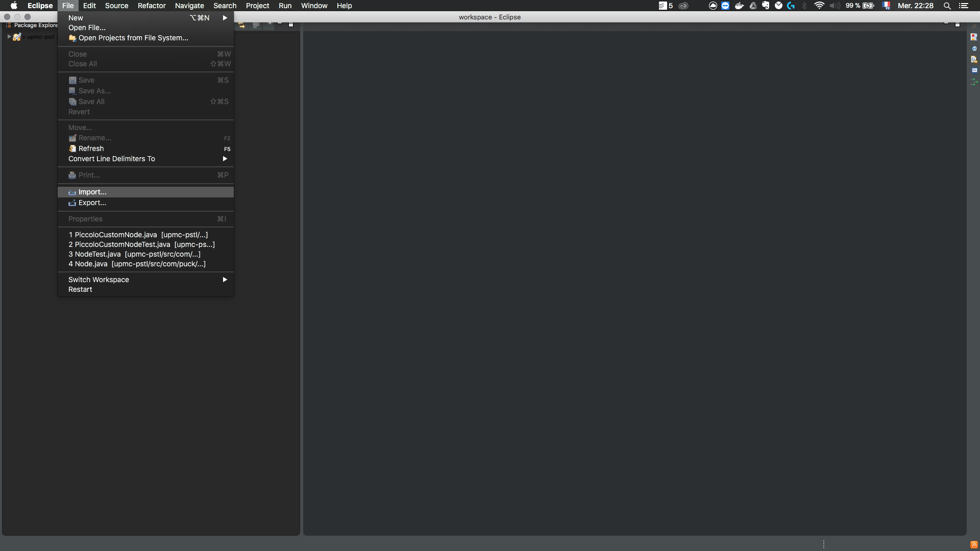
Task: Open the Import wizard from File menu
Action: click(x=145, y=192)
